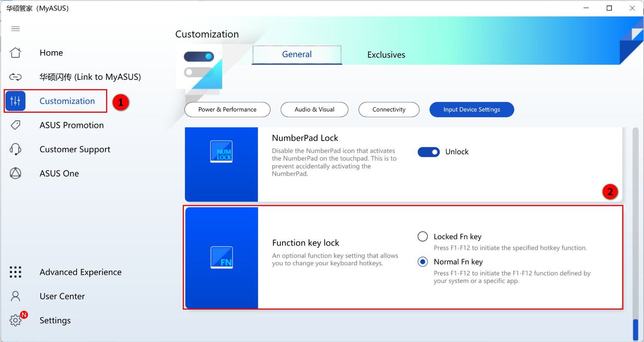
Task: Open Power & Performance settings
Action: tap(227, 110)
